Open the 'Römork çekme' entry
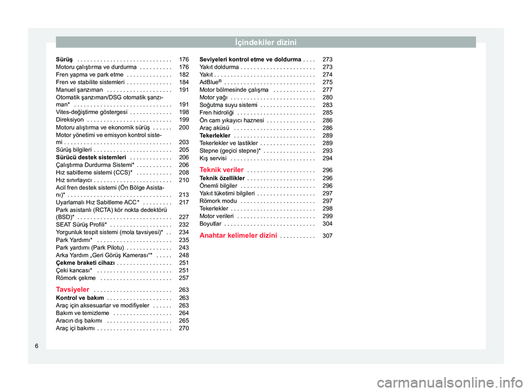532x392 pixels. point(122,278)
